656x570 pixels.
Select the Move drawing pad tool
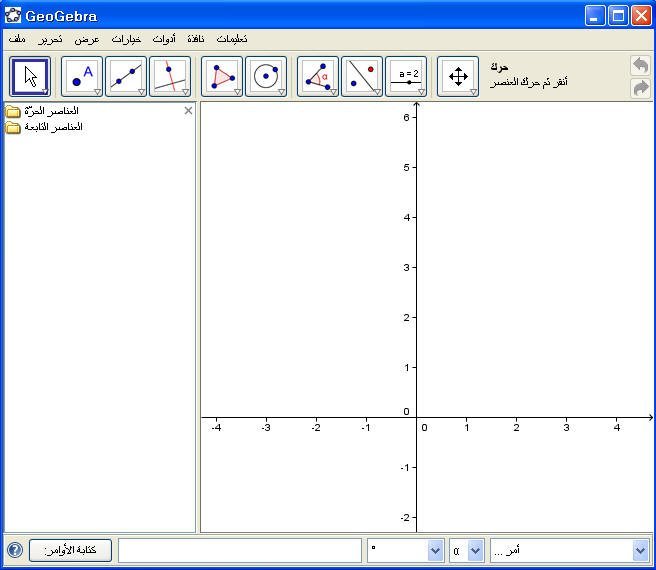click(x=458, y=77)
